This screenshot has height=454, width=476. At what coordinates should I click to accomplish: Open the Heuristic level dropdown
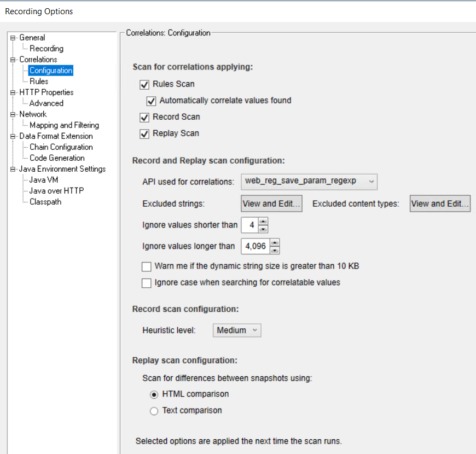[x=237, y=330]
